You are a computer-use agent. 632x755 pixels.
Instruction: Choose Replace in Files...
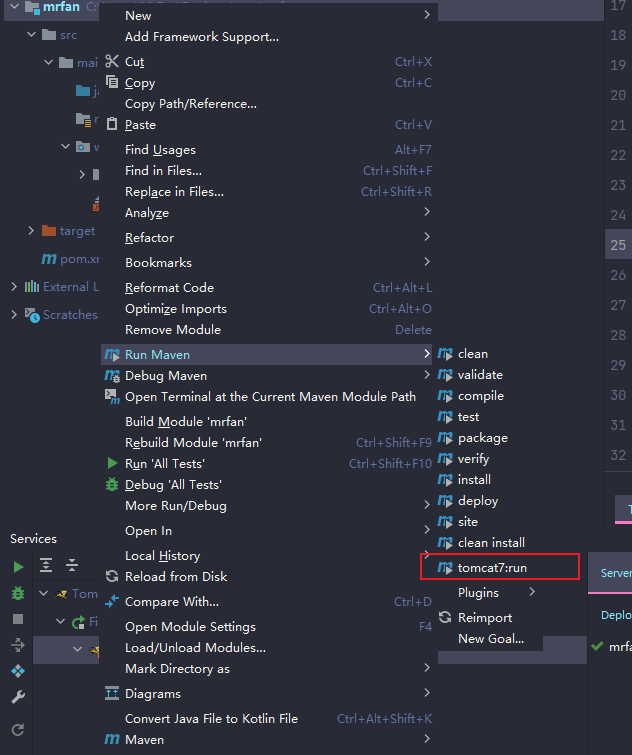[174, 192]
